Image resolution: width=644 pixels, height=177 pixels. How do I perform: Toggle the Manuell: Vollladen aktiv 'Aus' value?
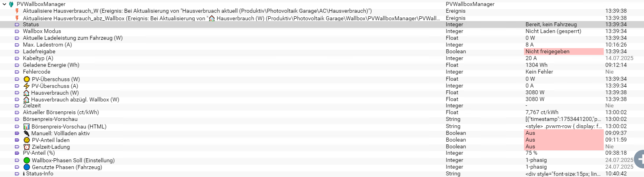pyautogui.click(x=563, y=133)
